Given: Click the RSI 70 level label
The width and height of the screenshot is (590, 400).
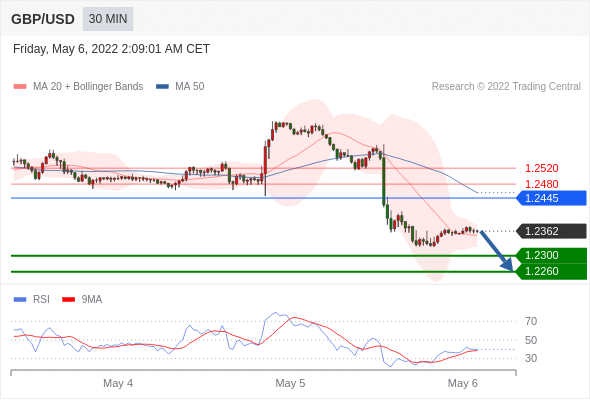Looking at the screenshot, I should (x=531, y=321).
